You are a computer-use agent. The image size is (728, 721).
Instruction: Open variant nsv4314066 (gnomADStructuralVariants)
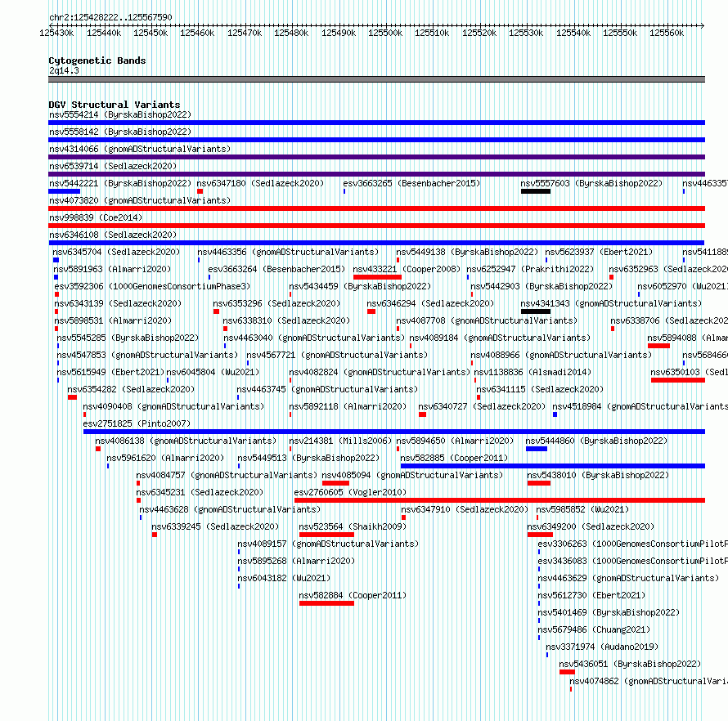point(140,149)
